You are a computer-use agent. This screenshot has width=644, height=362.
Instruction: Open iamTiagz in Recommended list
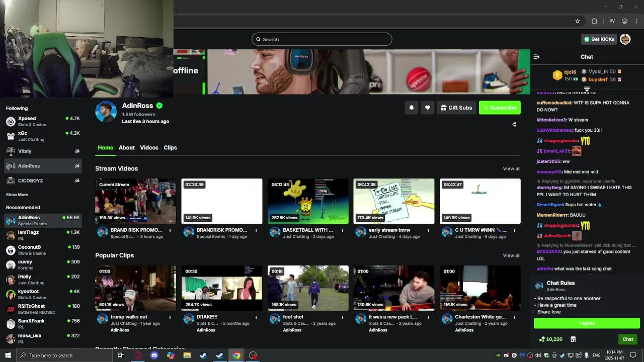43,235
